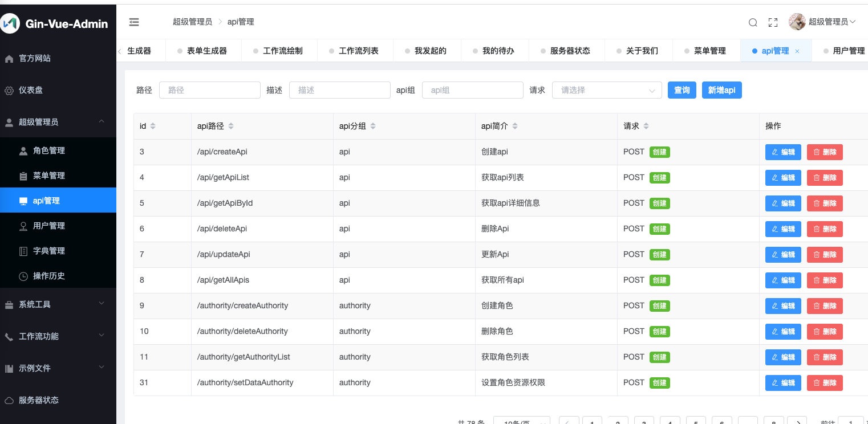Viewport: 868px width, 424px height.
Task: Edit the /api/createApi row
Action: pyautogui.click(x=783, y=152)
